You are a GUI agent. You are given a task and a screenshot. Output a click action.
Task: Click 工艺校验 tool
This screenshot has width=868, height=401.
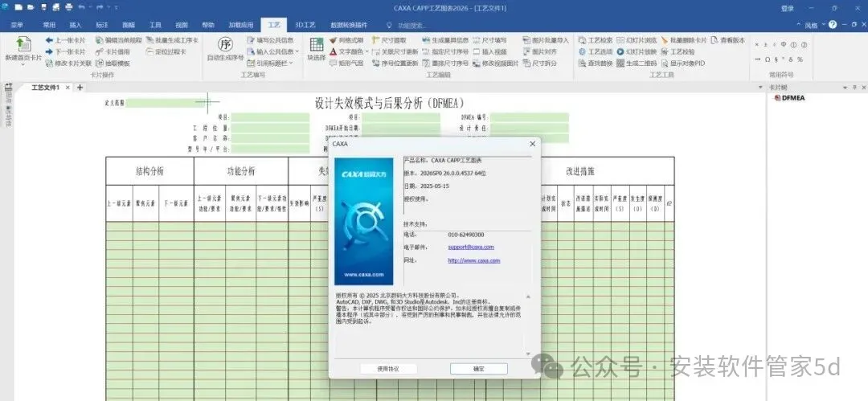678,51
